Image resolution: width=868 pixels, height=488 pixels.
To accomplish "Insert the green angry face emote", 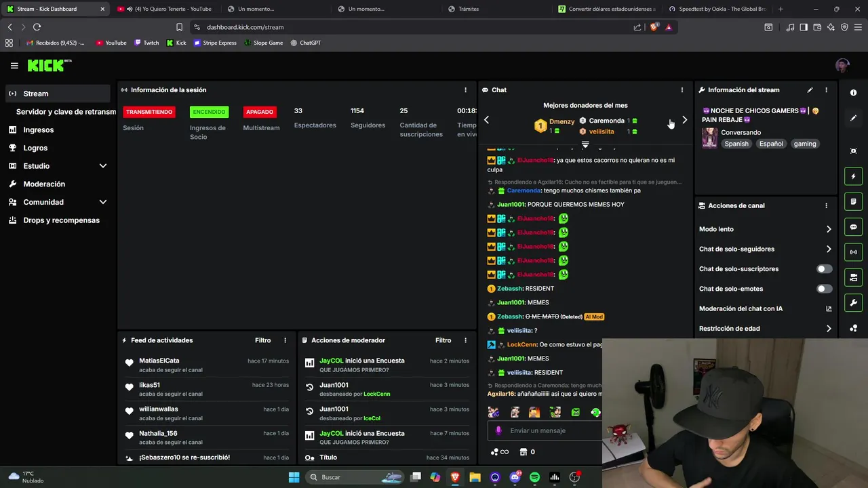I will click(576, 412).
